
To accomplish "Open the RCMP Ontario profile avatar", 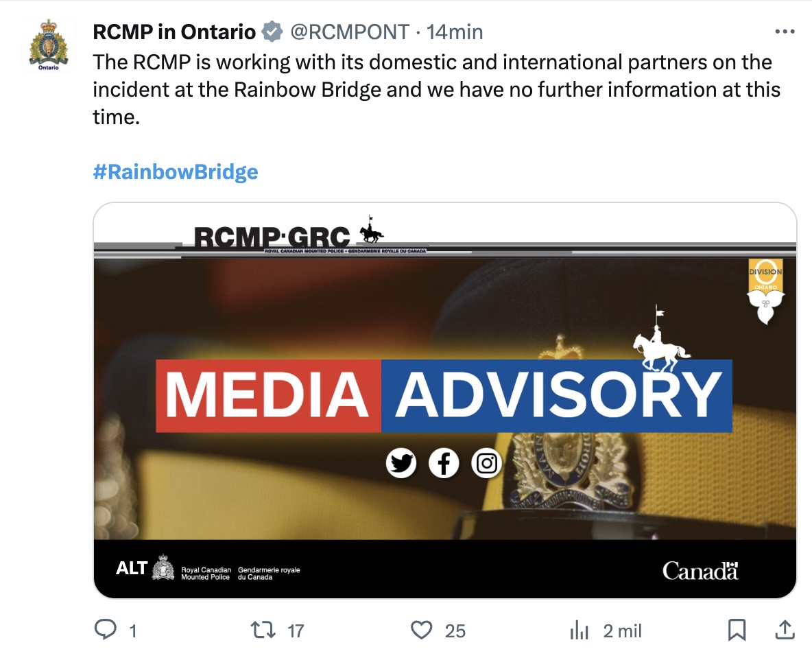I will tap(49, 46).
